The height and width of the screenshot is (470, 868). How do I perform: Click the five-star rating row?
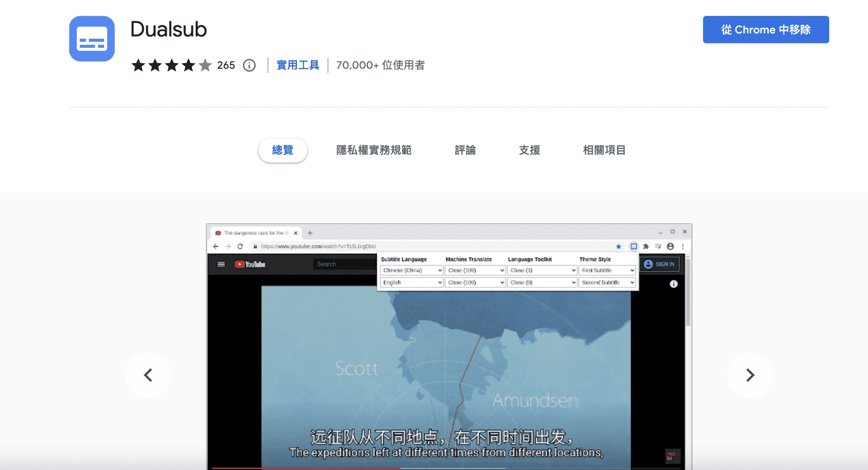(x=171, y=65)
